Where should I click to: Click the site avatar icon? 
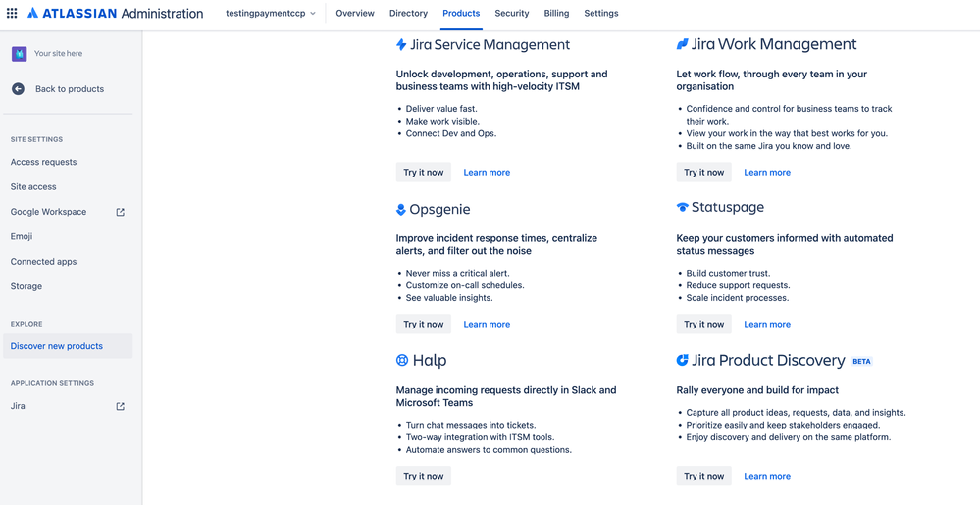[20, 54]
